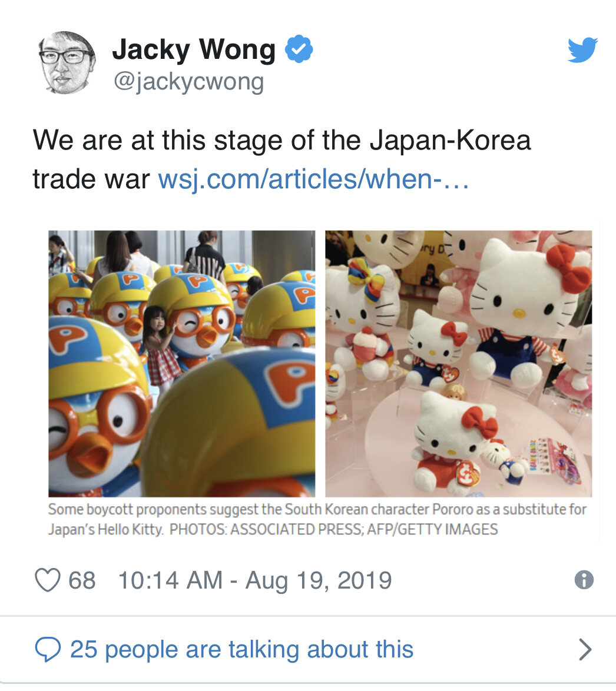Click the PHOTOS: ASSOCIATED PRESS credit line
This screenshot has width=616, height=691.
click(x=334, y=529)
